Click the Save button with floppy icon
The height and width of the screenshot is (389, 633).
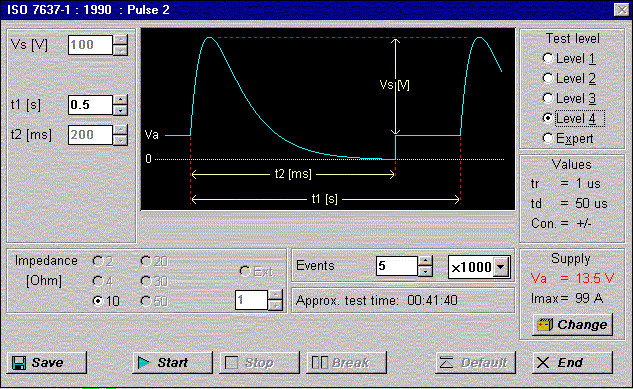pos(47,362)
